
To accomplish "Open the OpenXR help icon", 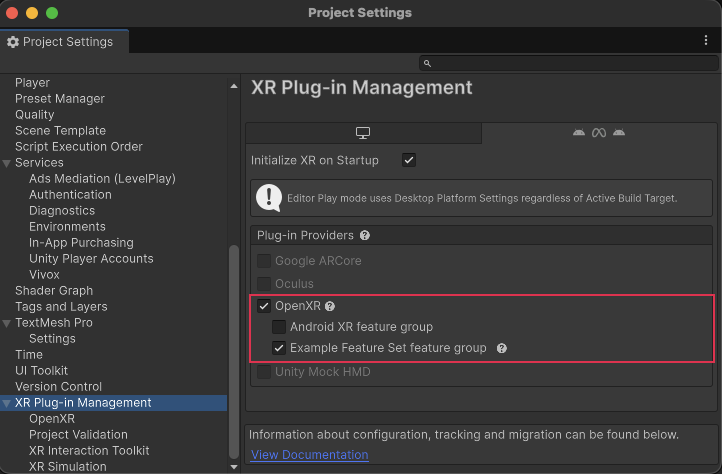I will [x=330, y=306].
